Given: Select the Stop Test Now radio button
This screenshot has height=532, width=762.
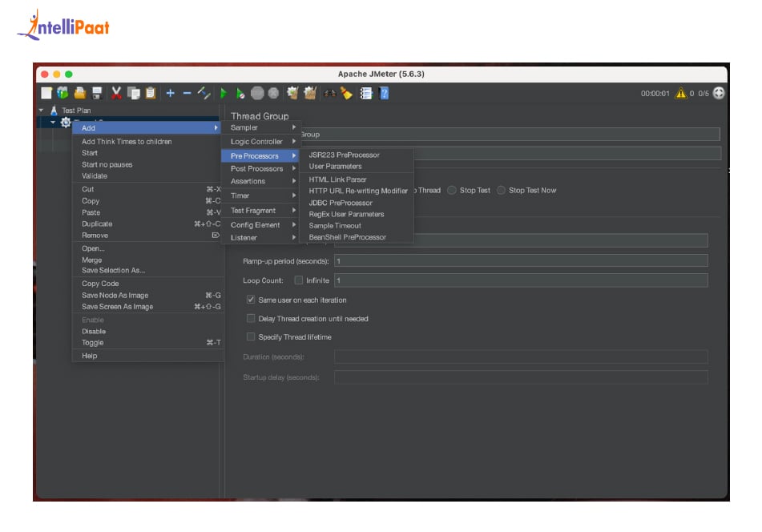Looking at the screenshot, I should click(501, 190).
